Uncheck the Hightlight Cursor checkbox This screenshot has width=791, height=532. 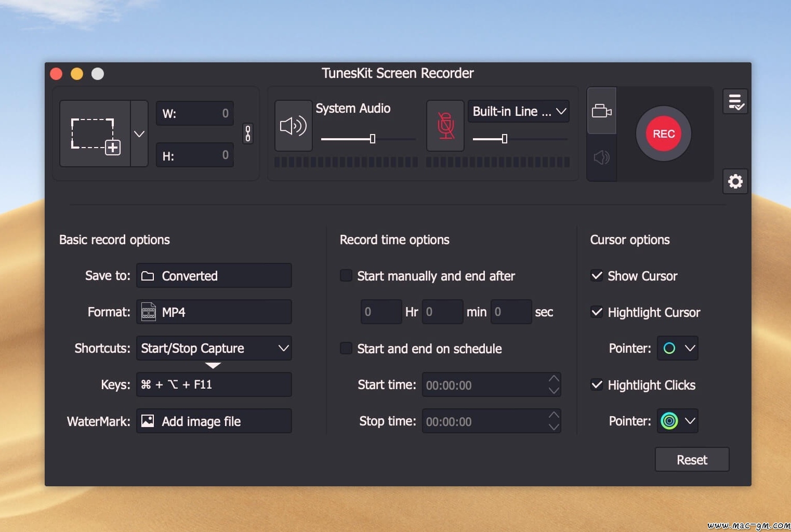[x=597, y=312]
